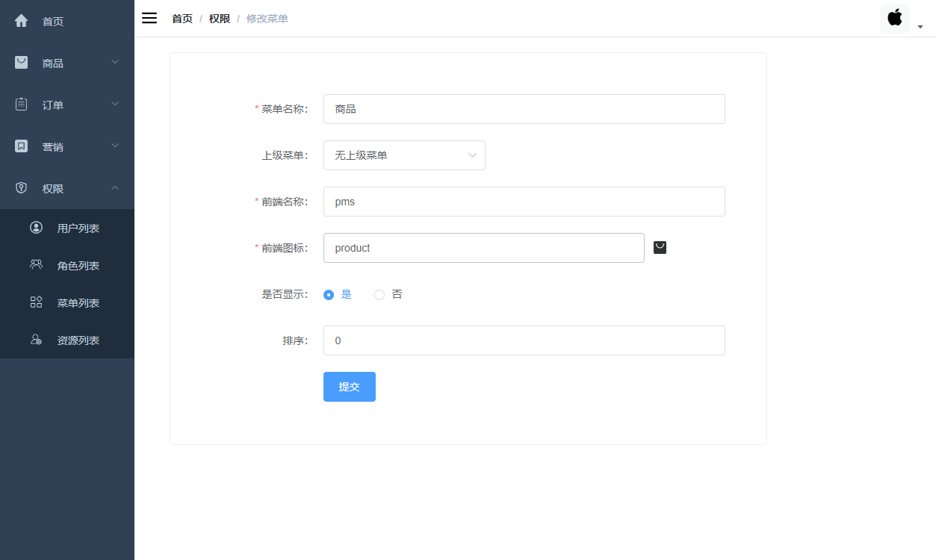Click the 是否显示 field label

tap(285, 294)
